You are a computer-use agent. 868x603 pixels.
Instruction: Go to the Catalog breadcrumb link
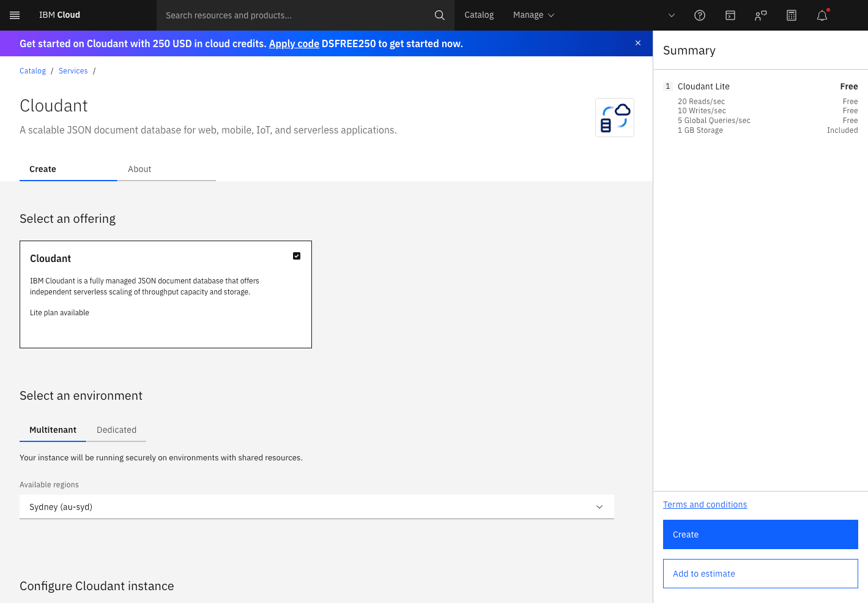(x=32, y=71)
